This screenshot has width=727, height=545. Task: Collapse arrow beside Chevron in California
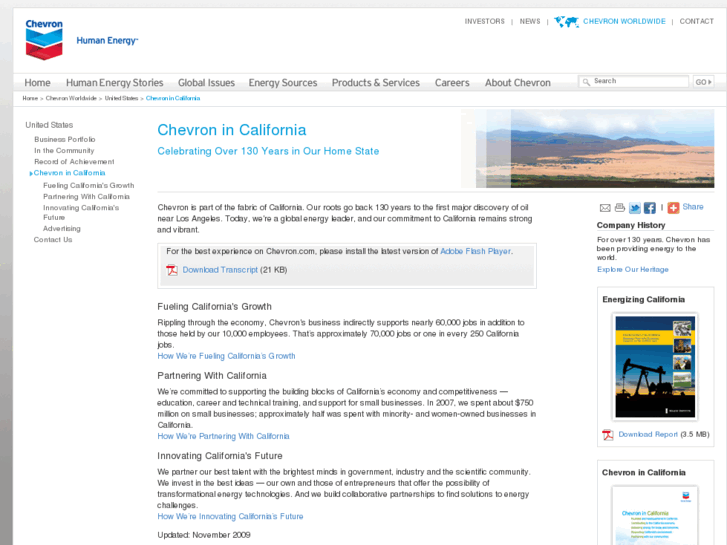31,173
